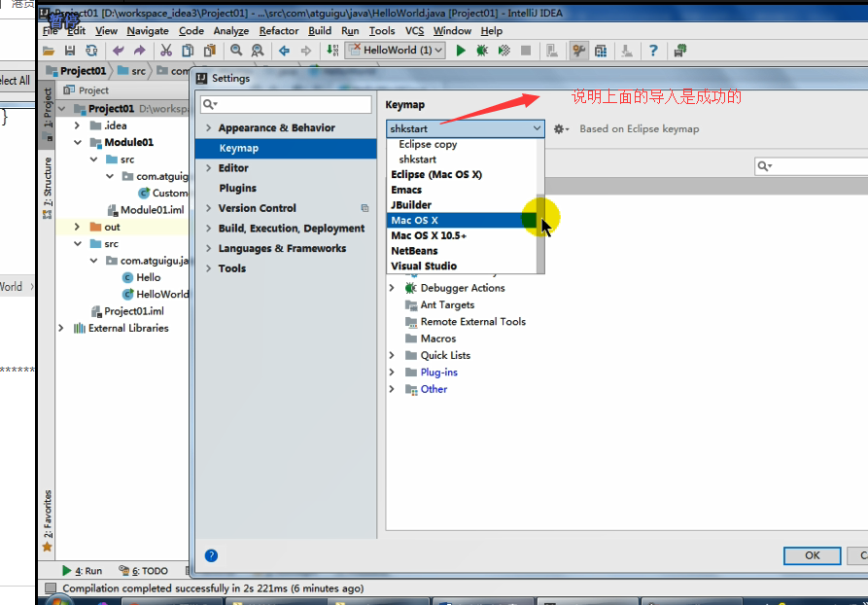This screenshot has height=605, width=868.
Task: Start debugging with the bug icon
Action: coord(482,51)
